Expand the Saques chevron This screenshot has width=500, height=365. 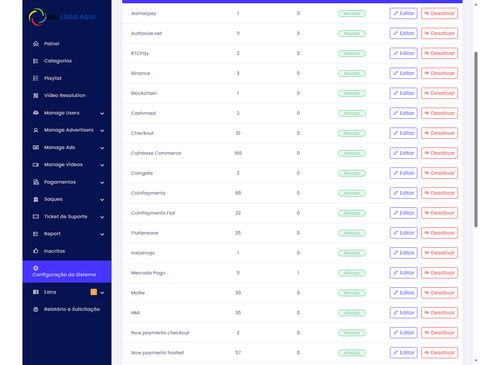pyautogui.click(x=102, y=200)
